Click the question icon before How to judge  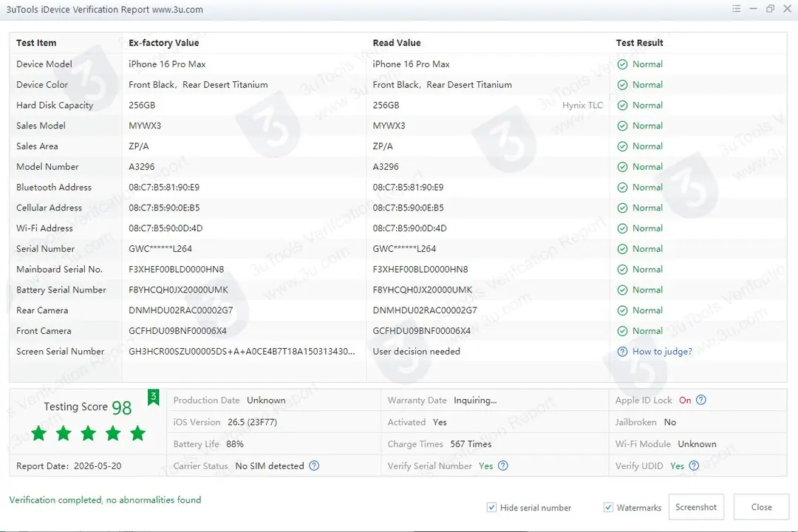point(622,352)
